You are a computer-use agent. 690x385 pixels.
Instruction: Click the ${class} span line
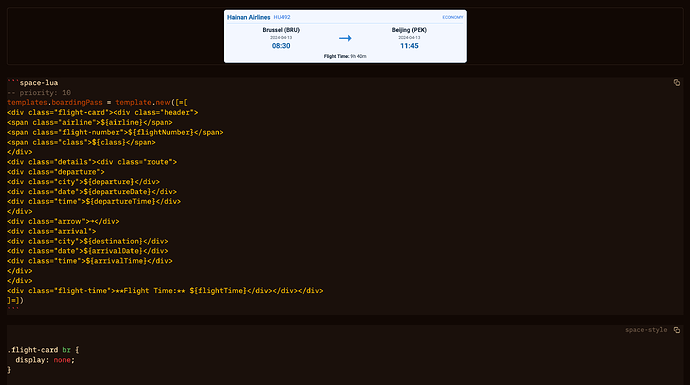[x=81, y=143]
